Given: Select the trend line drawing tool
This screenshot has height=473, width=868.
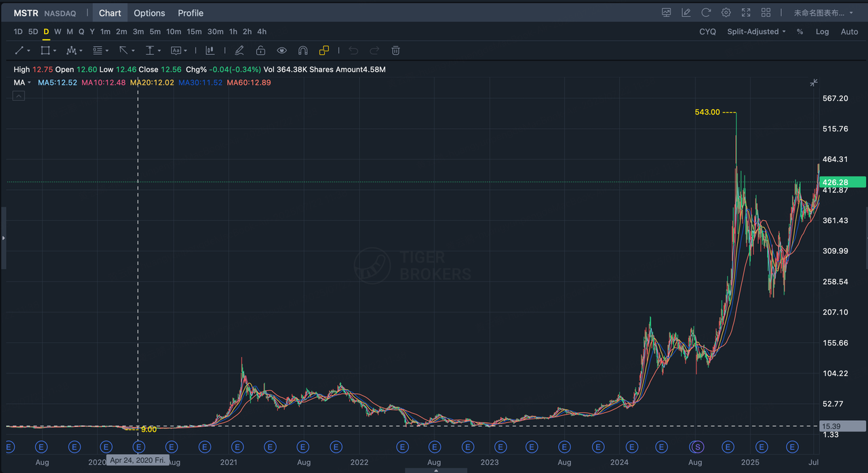Looking at the screenshot, I should pos(19,50).
